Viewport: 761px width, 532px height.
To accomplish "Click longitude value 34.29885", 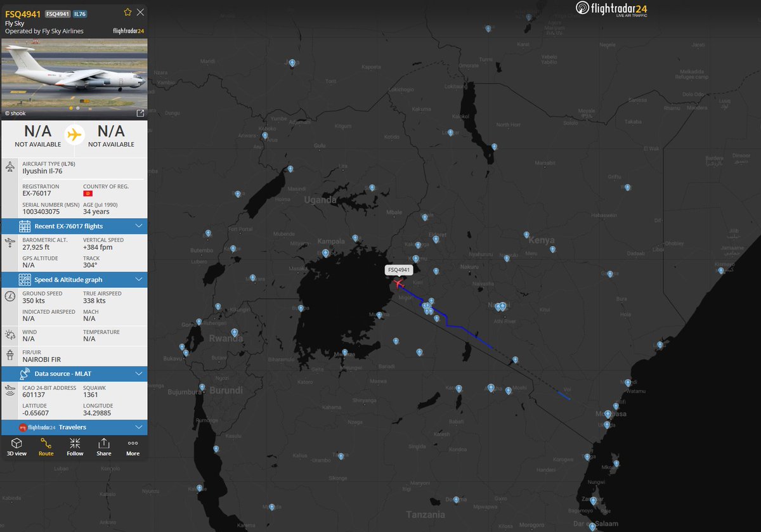I will point(97,413).
